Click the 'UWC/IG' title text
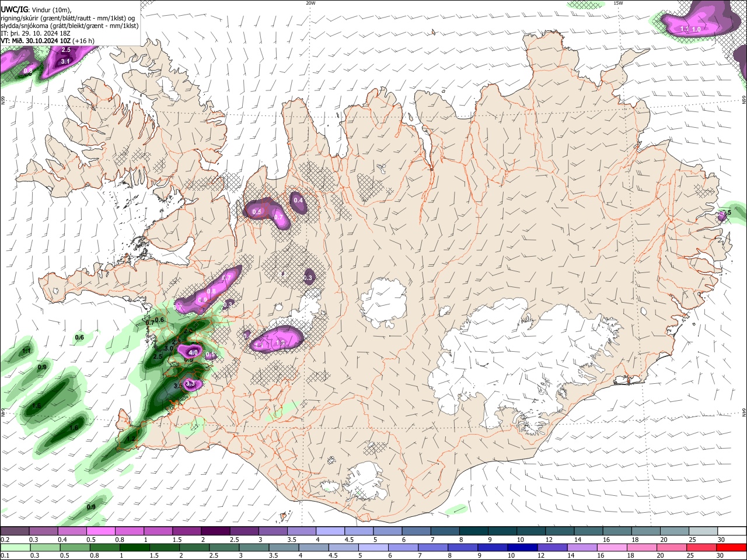The width and height of the screenshot is (747, 560). 13,10
